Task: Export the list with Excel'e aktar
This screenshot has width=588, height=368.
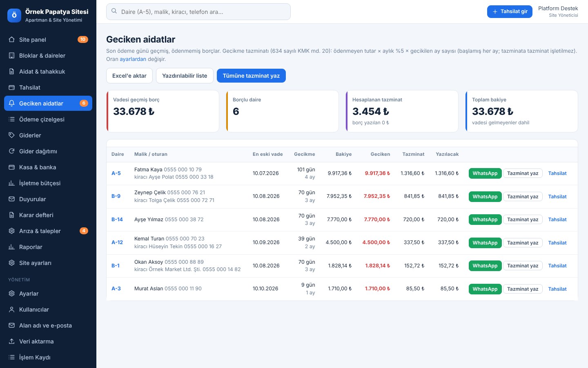Action: click(129, 76)
